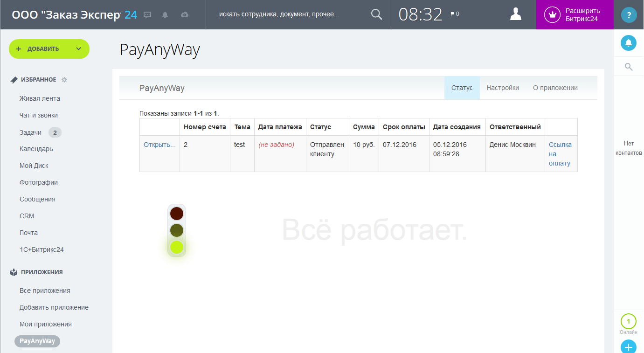
Task: Click the Дата создания column header
Action: (x=457, y=127)
